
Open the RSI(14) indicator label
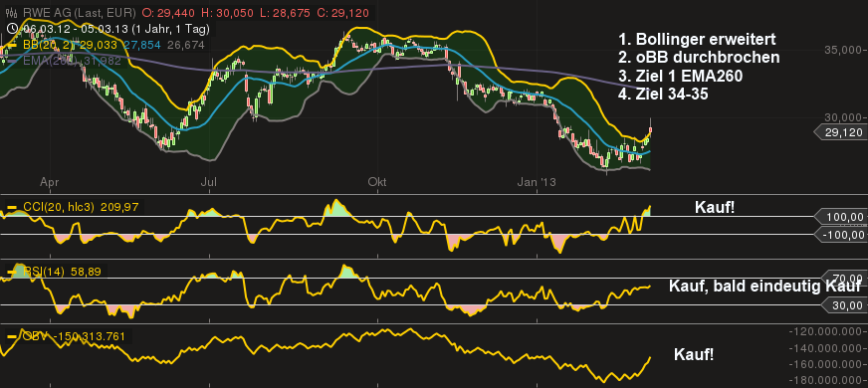[43, 272]
